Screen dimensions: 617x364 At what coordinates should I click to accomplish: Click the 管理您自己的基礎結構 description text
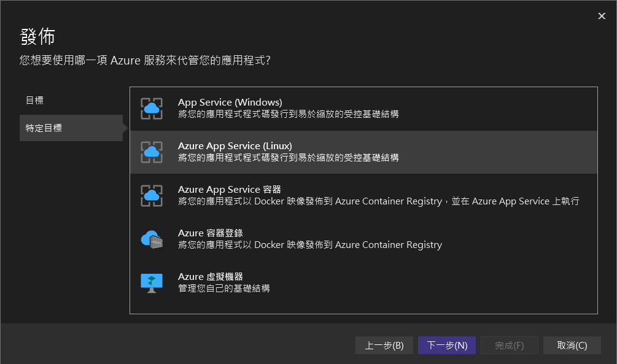click(x=223, y=288)
